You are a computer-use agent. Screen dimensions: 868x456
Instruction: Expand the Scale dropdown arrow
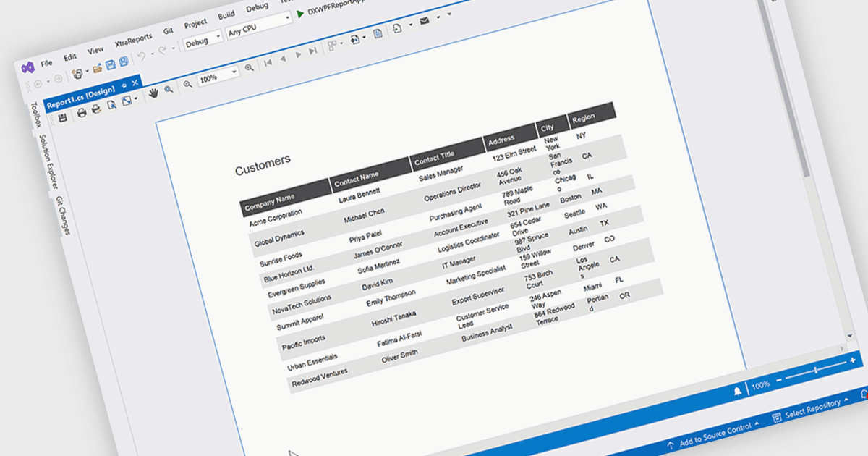[137, 98]
